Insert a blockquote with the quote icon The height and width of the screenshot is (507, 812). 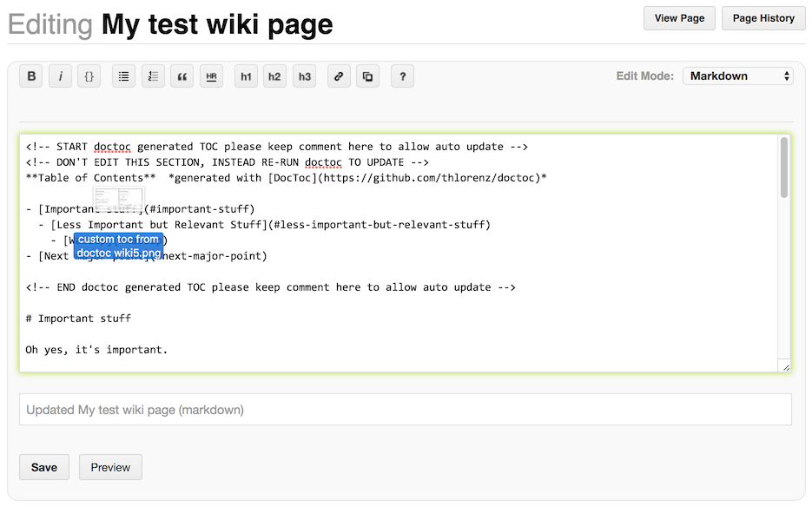pyautogui.click(x=182, y=76)
